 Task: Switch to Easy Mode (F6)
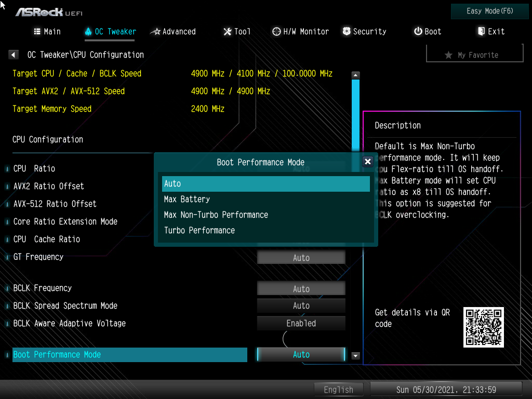490,11
